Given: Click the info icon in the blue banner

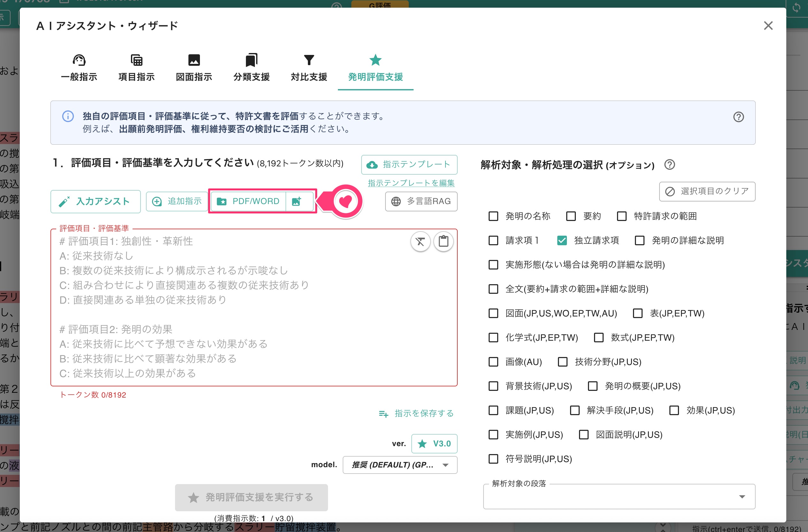Looking at the screenshot, I should tap(68, 116).
